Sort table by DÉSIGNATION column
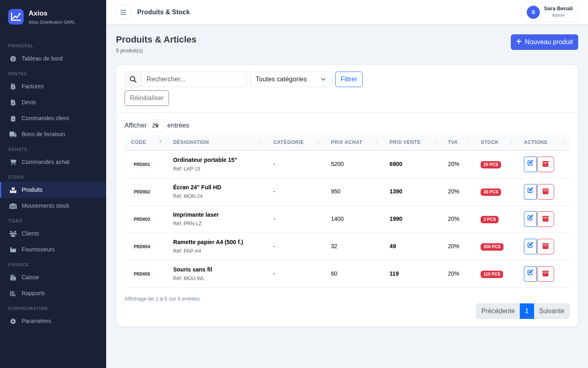588x368 pixels. pos(217,142)
